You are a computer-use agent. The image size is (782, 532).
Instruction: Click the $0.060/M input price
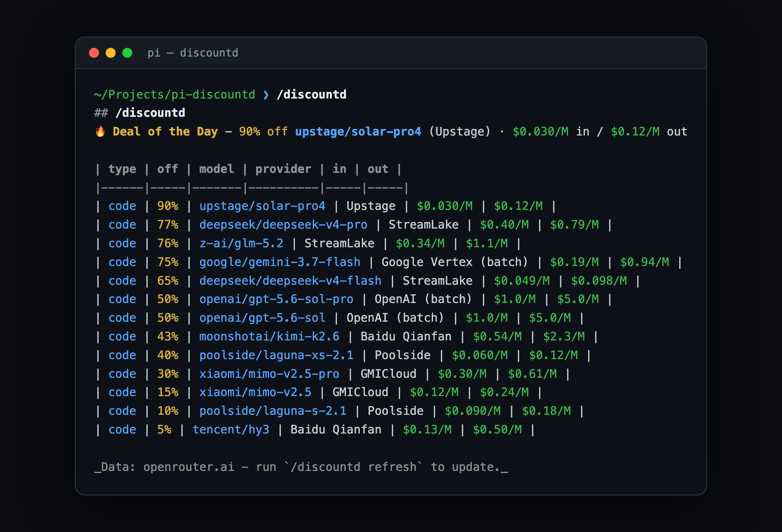tap(480, 355)
